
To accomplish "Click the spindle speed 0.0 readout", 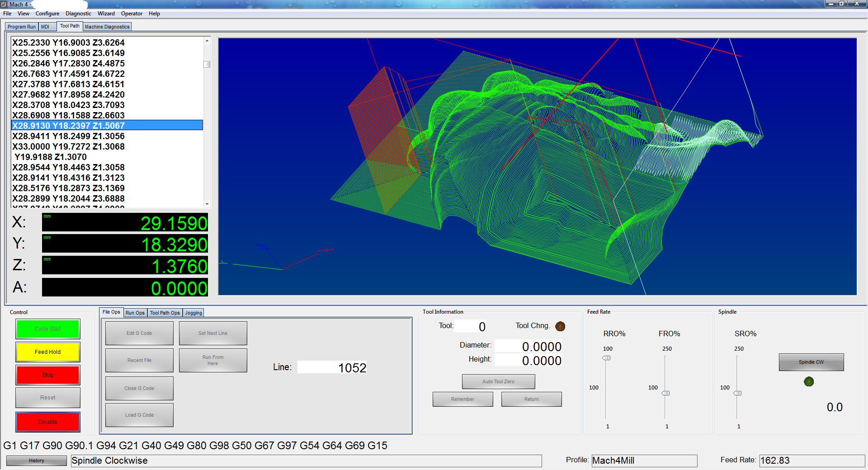I will tap(835, 407).
